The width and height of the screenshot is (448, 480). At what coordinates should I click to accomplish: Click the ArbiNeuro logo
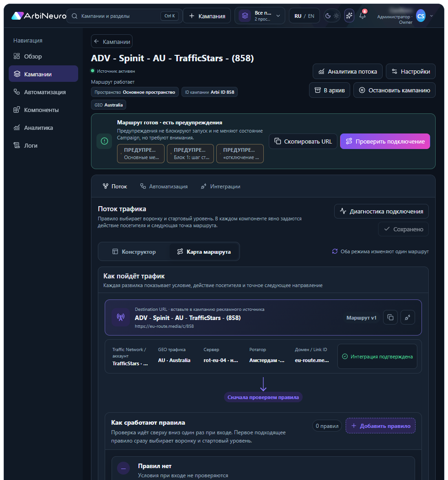39,16
